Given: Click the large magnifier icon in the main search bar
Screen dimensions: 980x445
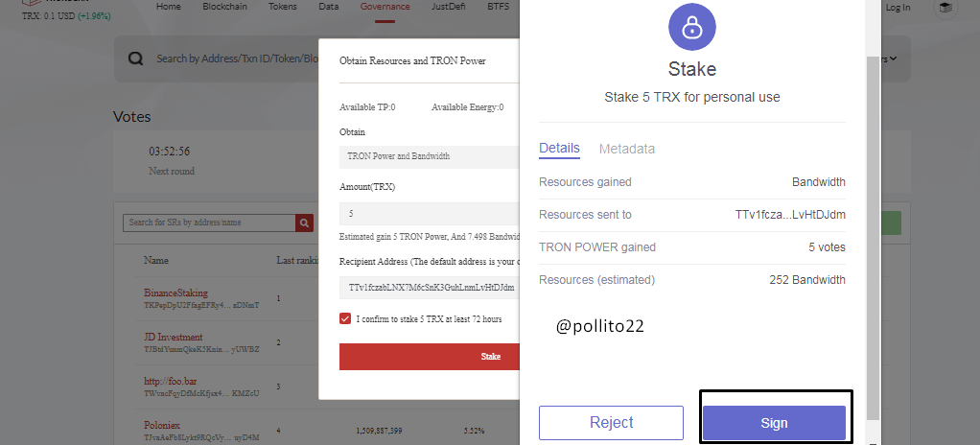Looking at the screenshot, I should [135, 59].
